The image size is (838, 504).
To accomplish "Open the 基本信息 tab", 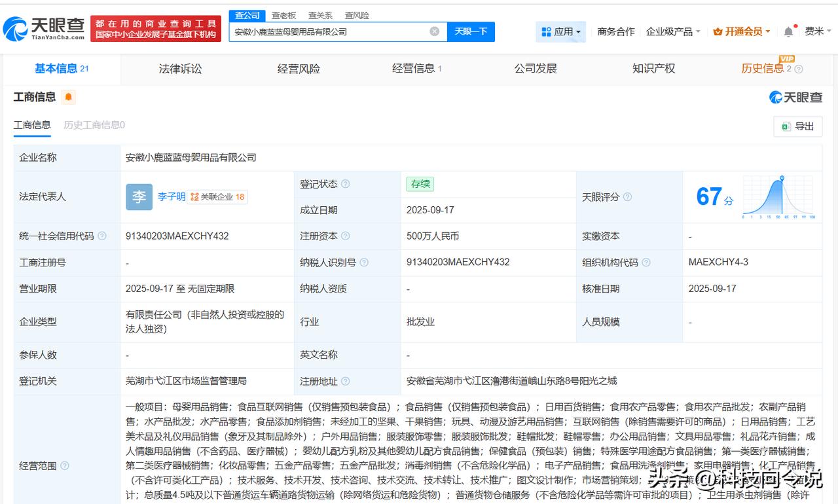I will (x=62, y=69).
